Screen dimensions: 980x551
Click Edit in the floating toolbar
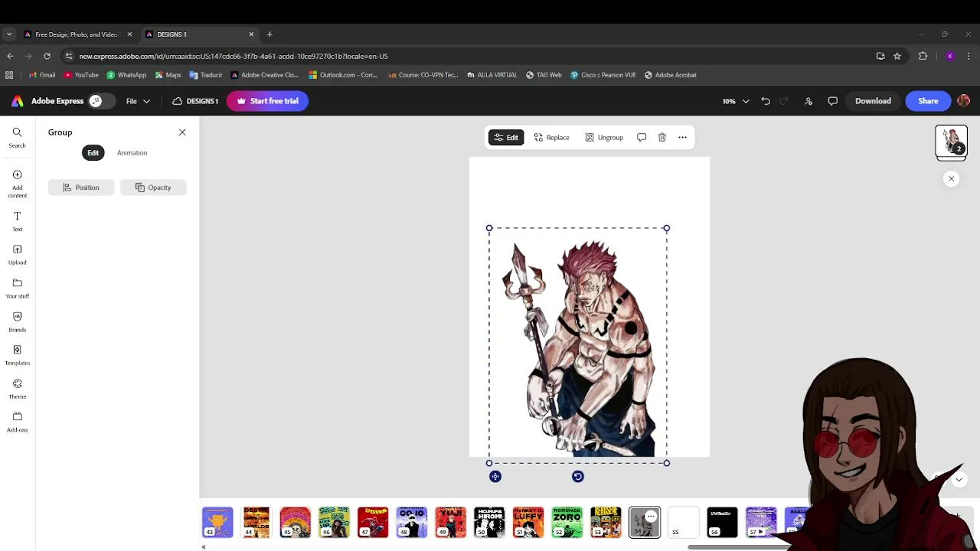(506, 137)
